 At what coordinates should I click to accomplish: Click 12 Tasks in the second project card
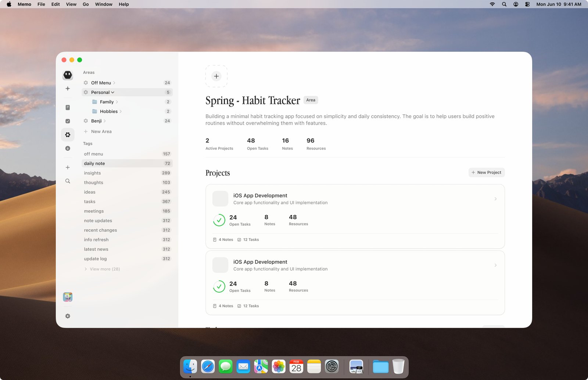pos(248,306)
